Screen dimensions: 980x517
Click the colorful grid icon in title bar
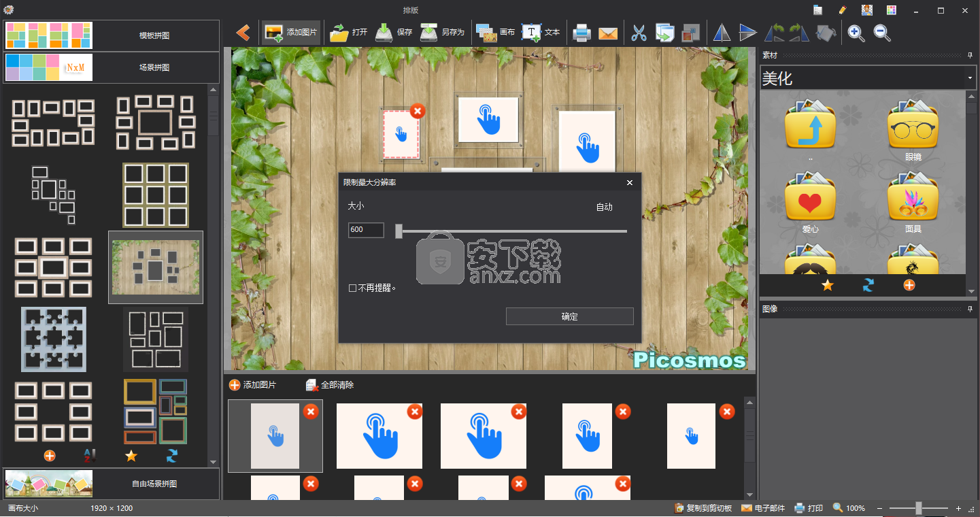891,10
